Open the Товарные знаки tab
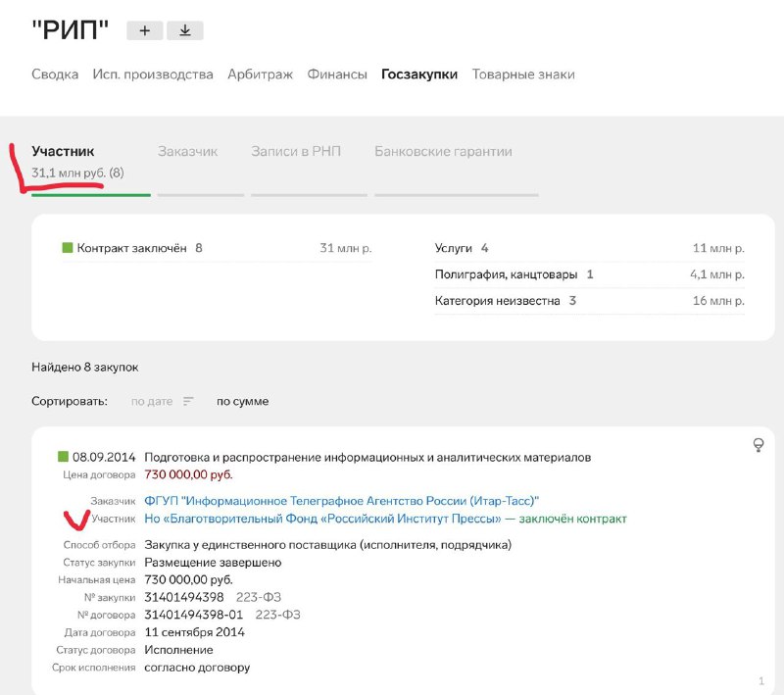784x695 pixels. click(x=523, y=74)
